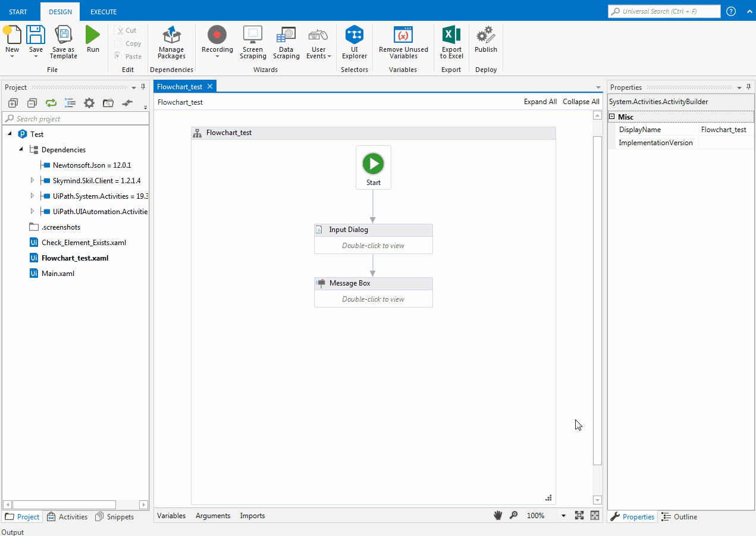Click the Publish icon

click(x=486, y=35)
